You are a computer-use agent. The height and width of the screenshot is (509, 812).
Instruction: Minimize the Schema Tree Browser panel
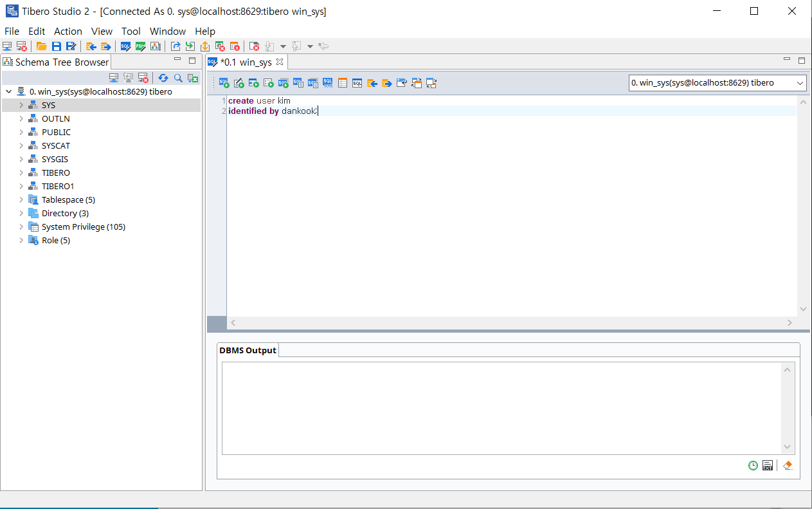coord(177,60)
